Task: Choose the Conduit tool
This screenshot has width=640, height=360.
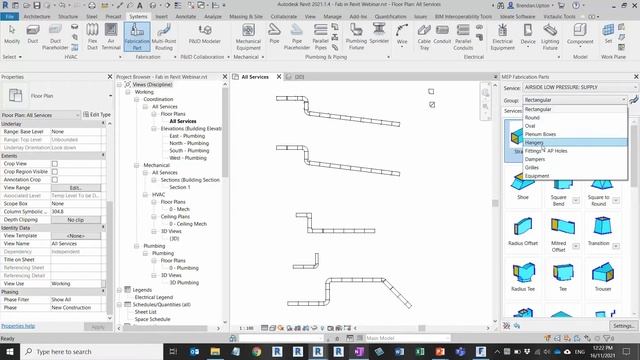Action: 442,34
